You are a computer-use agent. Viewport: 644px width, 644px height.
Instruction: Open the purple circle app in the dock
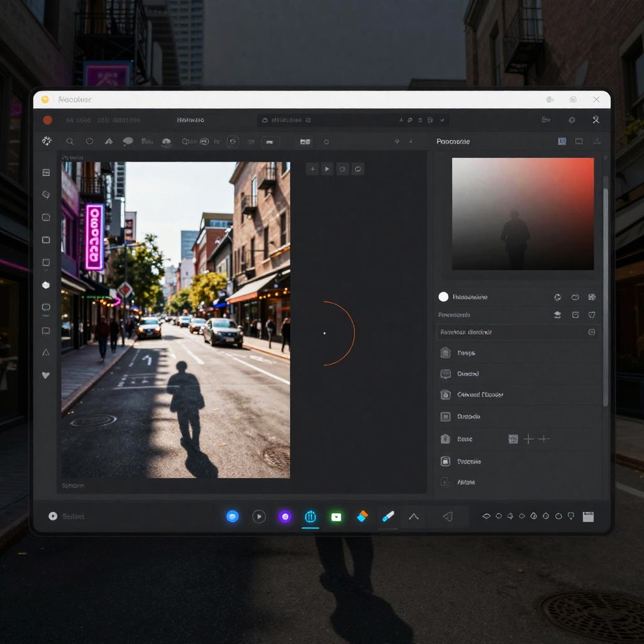[x=285, y=516]
